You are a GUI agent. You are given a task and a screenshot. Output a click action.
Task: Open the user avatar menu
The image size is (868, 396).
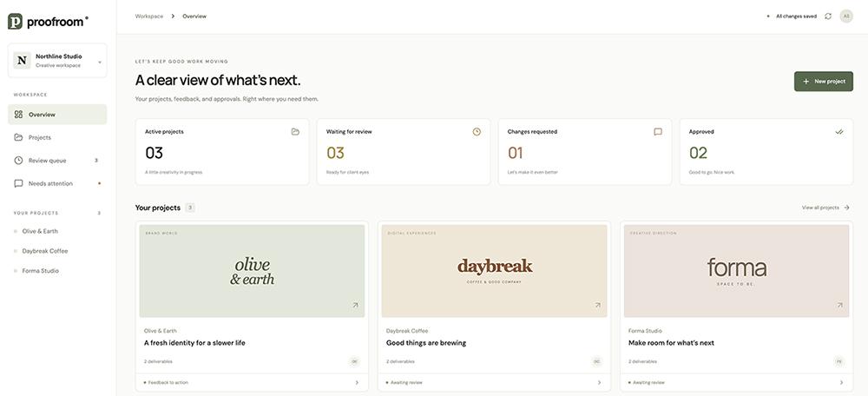coord(845,16)
